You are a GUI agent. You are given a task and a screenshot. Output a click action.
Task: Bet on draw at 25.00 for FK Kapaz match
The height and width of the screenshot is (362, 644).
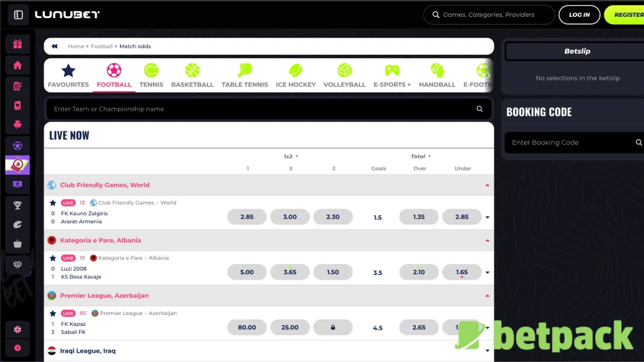coord(290,327)
